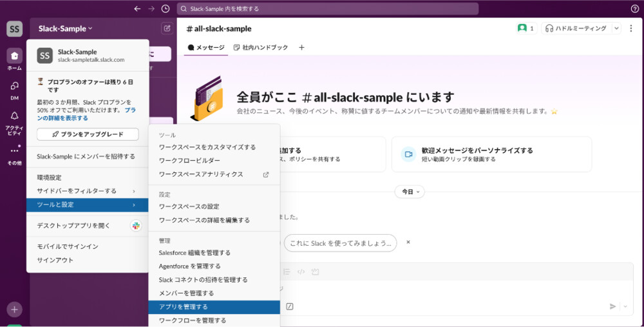
Task: Click the plus button at sidebar bottom
Action: click(x=14, y=310)
